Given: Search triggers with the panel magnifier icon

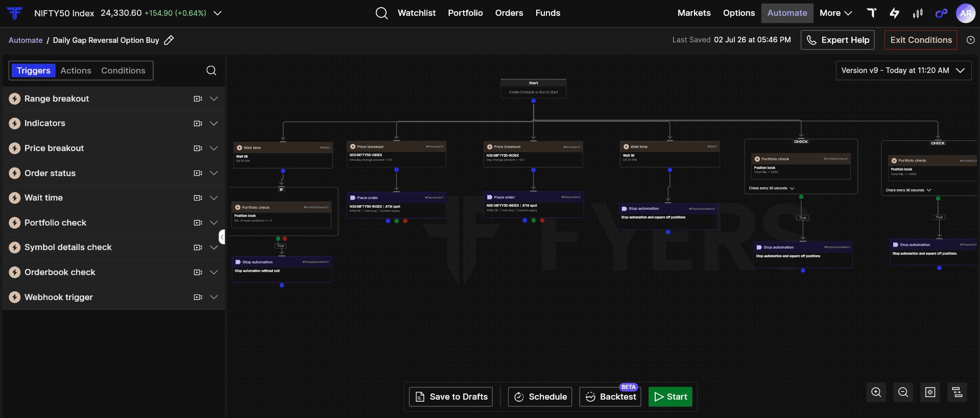Looking at the screenshot, I should [211, 70].
